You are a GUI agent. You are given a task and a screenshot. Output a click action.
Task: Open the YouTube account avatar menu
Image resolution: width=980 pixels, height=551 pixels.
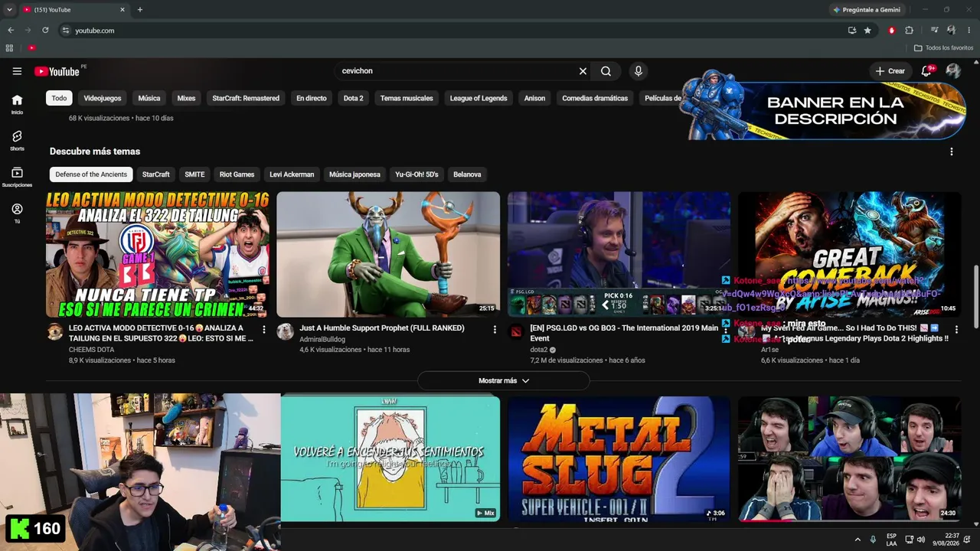pos(953,71)
